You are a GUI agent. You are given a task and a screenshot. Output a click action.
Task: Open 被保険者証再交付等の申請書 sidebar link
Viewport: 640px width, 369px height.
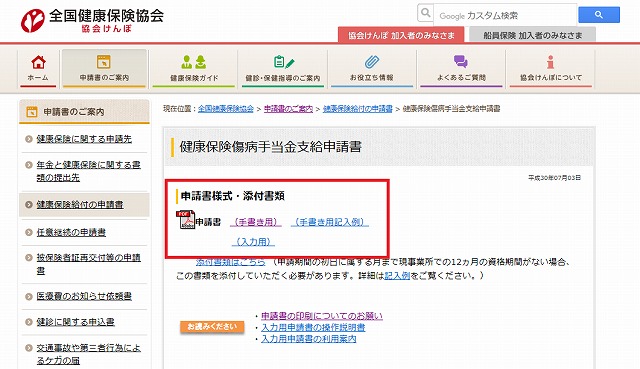point(88,264)
